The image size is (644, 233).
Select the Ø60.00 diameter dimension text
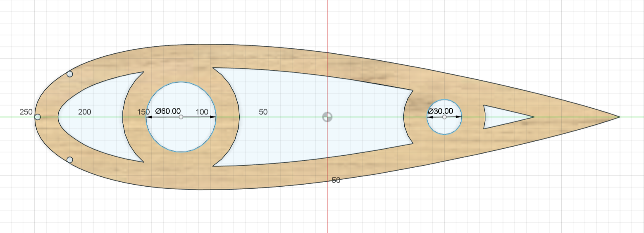pos(168,111)
